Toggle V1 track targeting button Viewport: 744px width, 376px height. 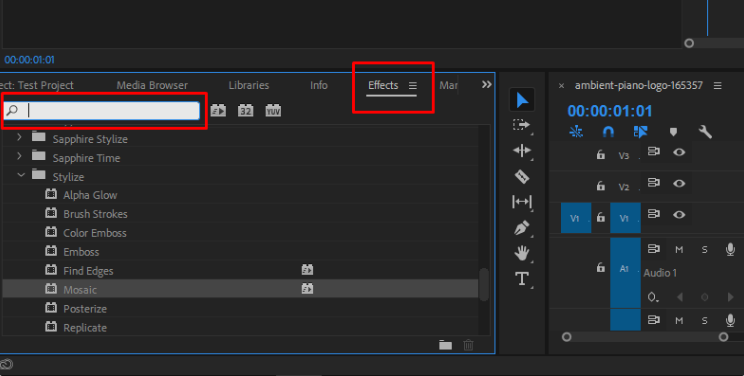point(625,218)
